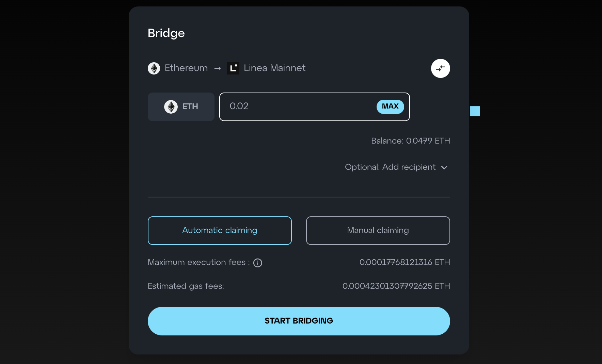602x364 pixels.
Task: Click the chevron next to Add recipient
Action: point(444,167)
